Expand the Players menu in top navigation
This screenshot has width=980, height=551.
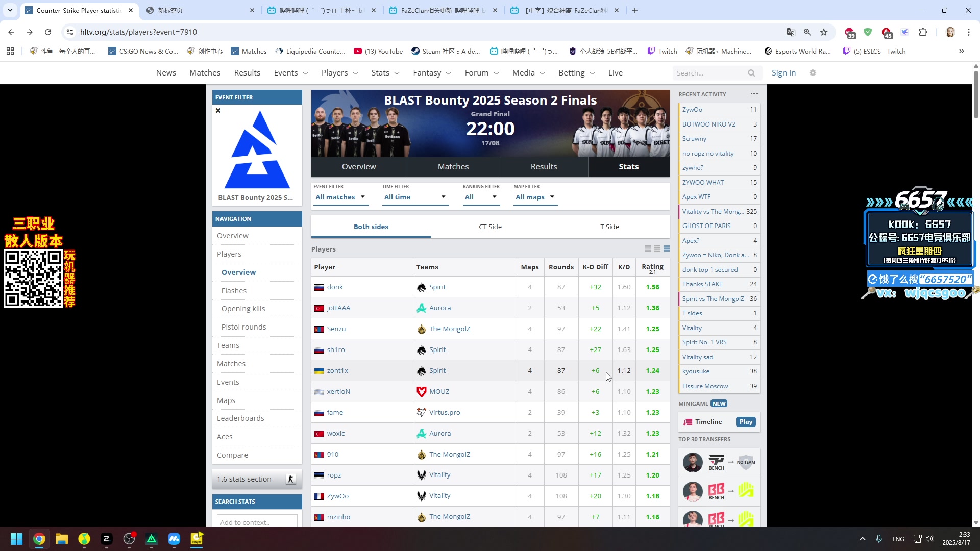(x=339, y=73)
